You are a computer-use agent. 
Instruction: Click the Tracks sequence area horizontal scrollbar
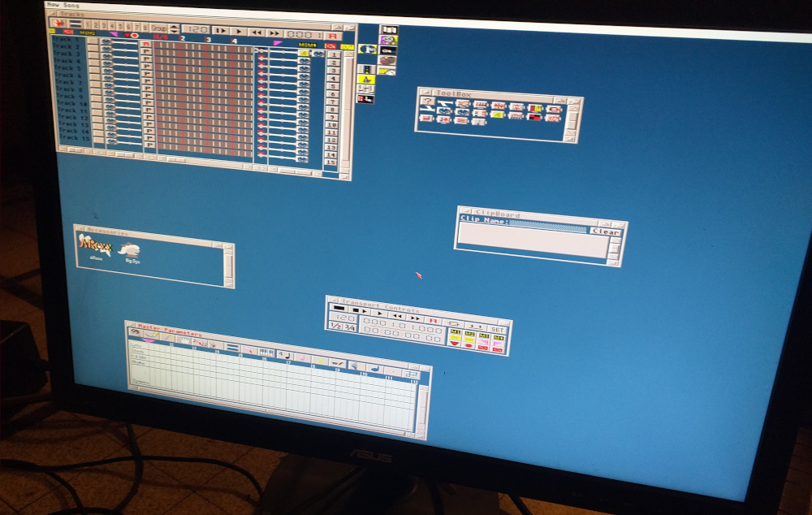click(205, 162)
